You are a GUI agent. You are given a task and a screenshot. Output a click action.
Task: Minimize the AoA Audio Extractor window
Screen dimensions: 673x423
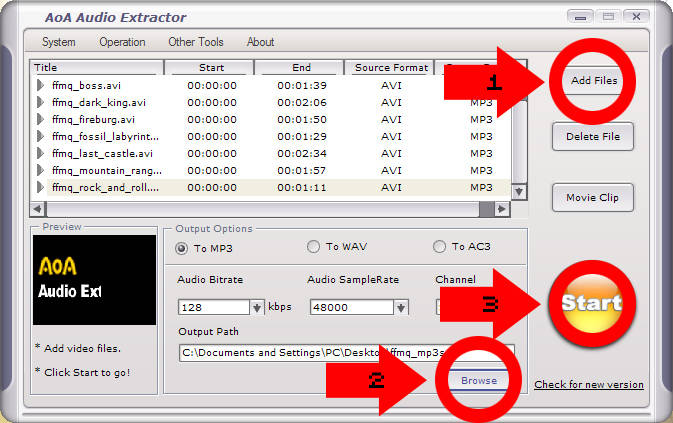pos(580,17)
